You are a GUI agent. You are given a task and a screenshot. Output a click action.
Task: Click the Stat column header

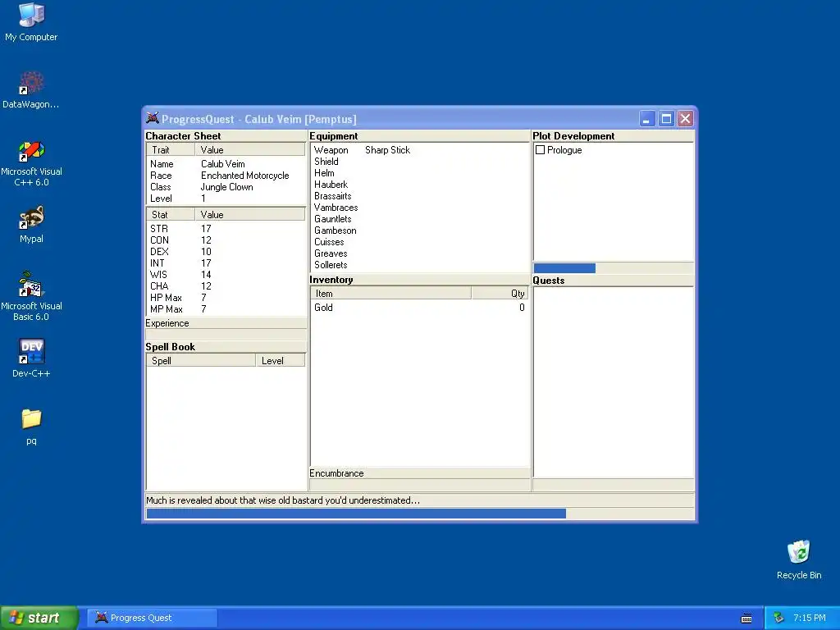[171, 215]
